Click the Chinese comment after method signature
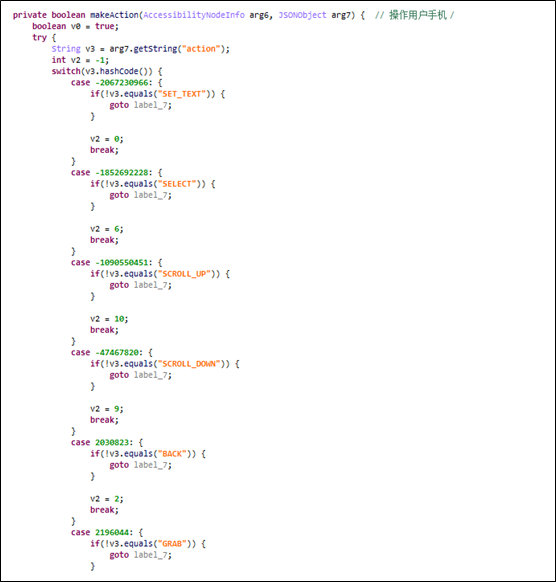556x582 pixels. click(x=415, y=15)
